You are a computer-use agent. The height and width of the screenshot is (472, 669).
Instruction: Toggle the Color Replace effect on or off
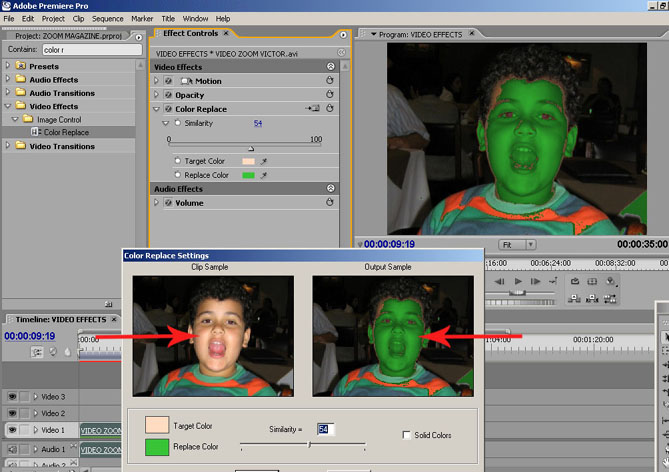pyautogui.click(x=167, y=109)
